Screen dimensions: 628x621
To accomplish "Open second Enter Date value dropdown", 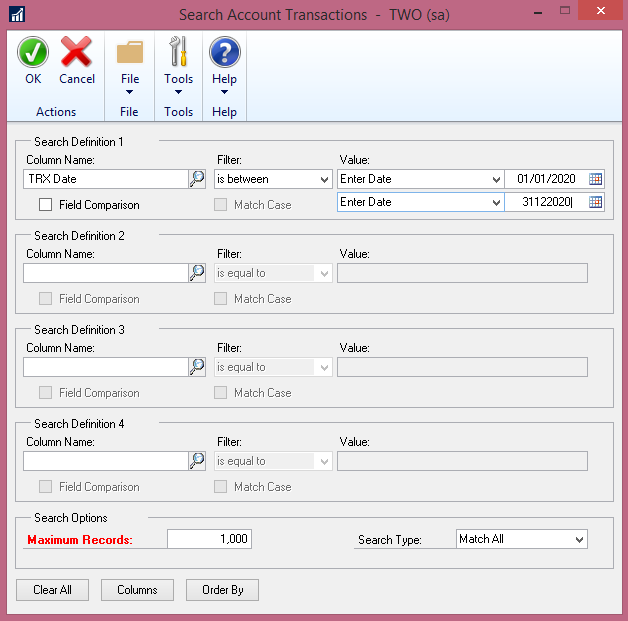I will [421, 202].
